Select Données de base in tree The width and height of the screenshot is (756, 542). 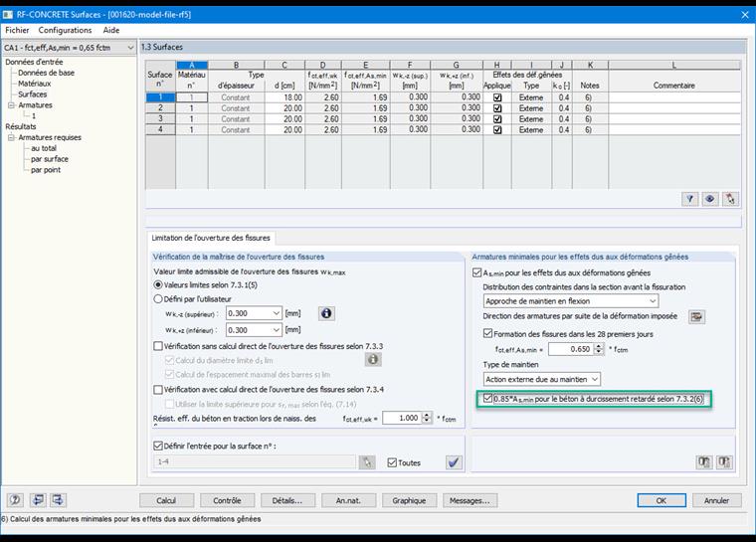pyautogui.click(x=47, y=73)
